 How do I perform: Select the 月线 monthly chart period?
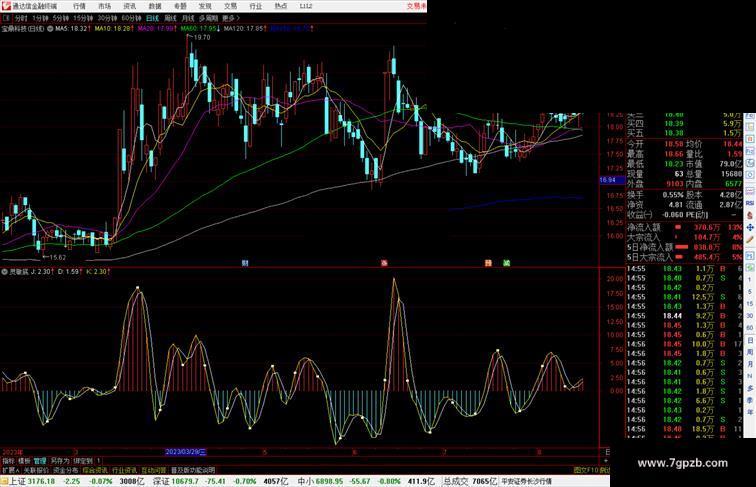tap(188, 18)
